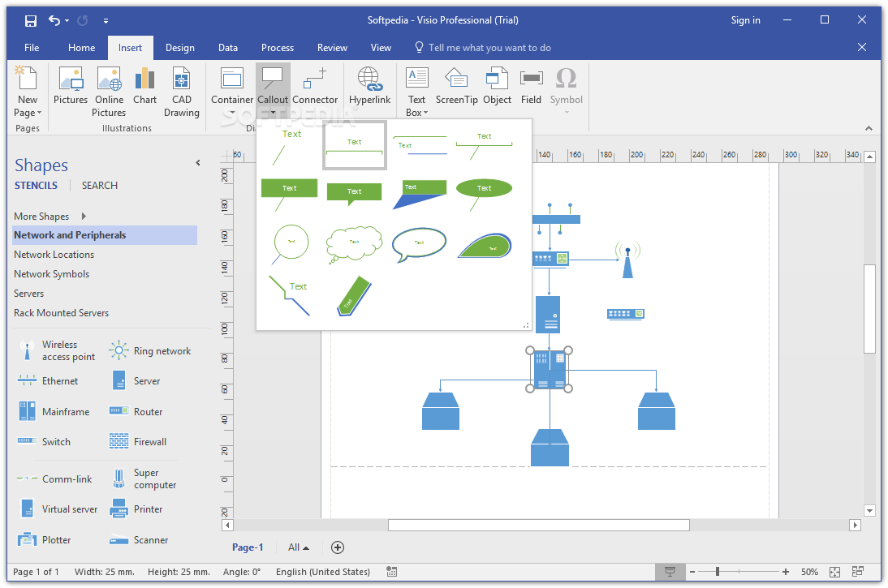888x588 pixels.
Task: Click the Callout ribbon button
Action: (273, 89)
